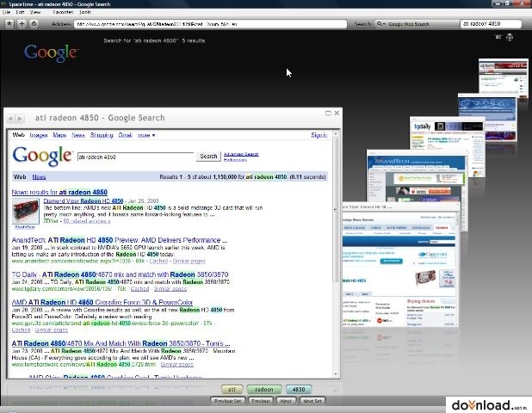Click the back arrow in the page window header
Image resolution: width=532 pixels, height=413 pixels.
click(10, 118)
